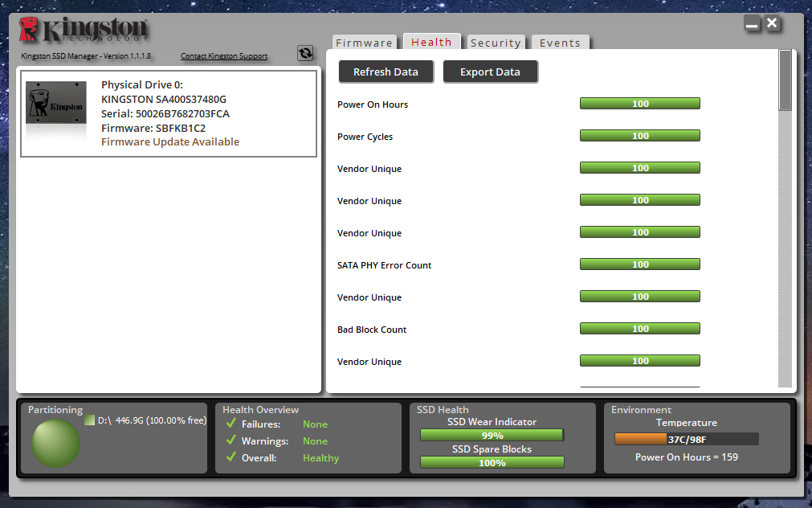Click the Power On Hours health bar

639,104
